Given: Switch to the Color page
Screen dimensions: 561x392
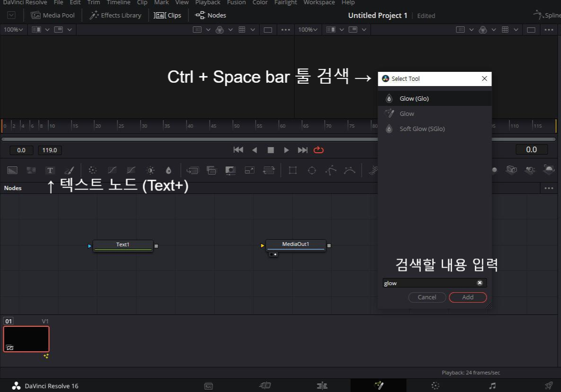Looking at the screenshot, I should 435,385.
